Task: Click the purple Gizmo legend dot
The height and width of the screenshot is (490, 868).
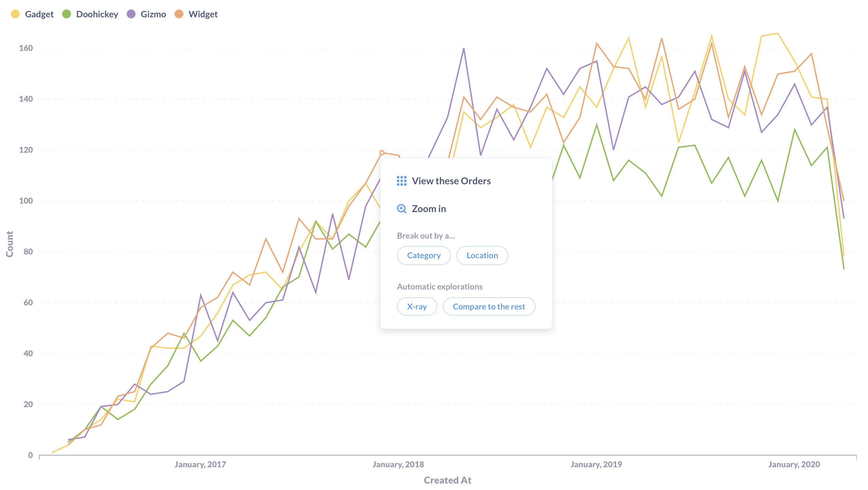Action: (131, 14)
